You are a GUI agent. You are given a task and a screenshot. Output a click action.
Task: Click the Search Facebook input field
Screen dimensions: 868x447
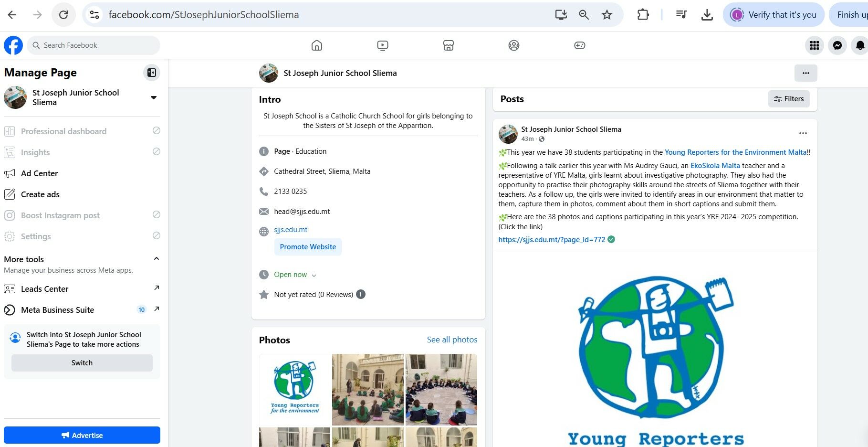(x=95, y=45)
